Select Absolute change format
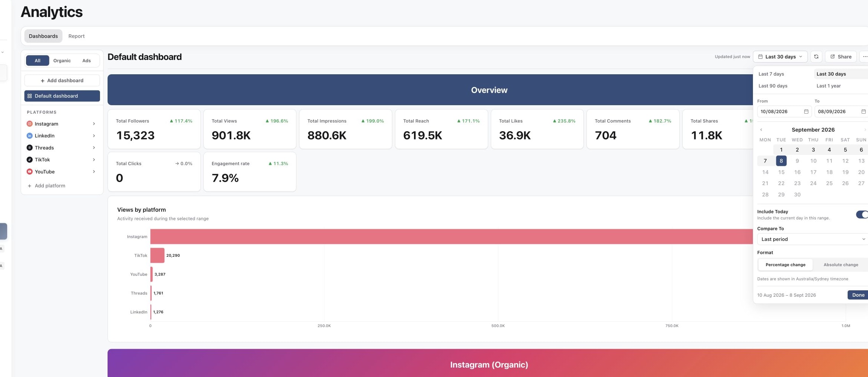This screenshot has width=868, height=377. click(x=841, y=265)
